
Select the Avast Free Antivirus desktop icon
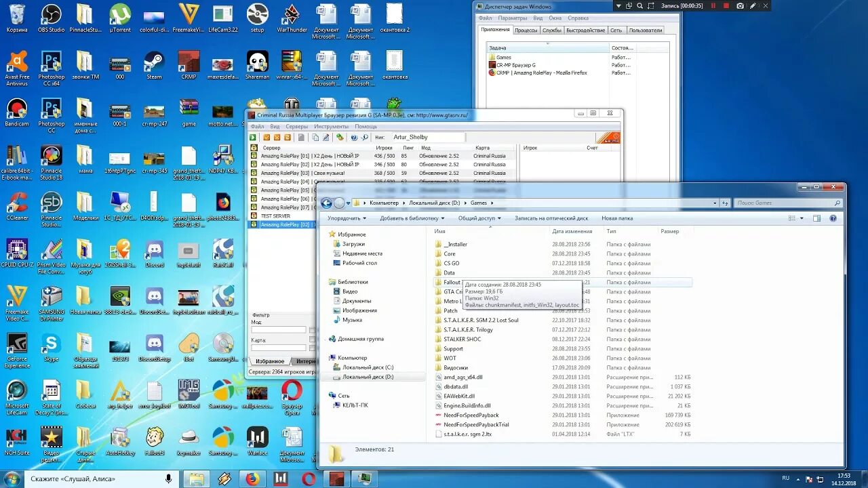(17, 68)
